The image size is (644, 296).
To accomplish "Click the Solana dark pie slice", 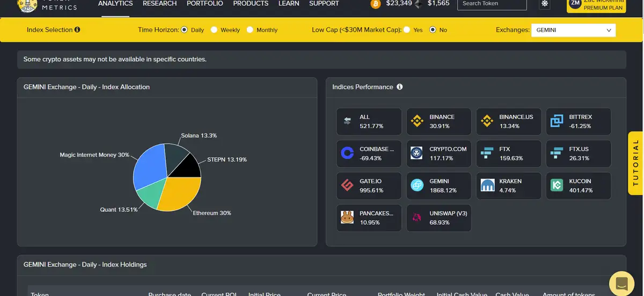I will point(174,157).
